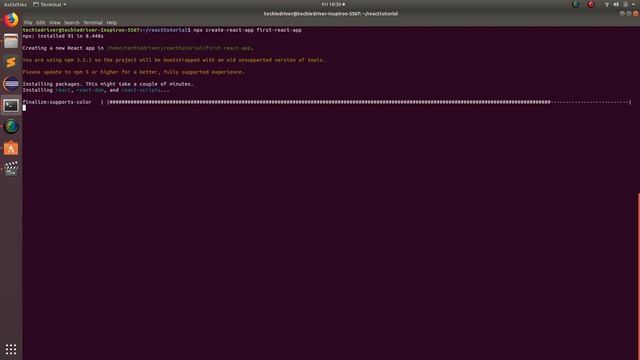The image size is (640, 360).
Task: Open the Terminal menu in menu bar
Action: coord(93,23)
